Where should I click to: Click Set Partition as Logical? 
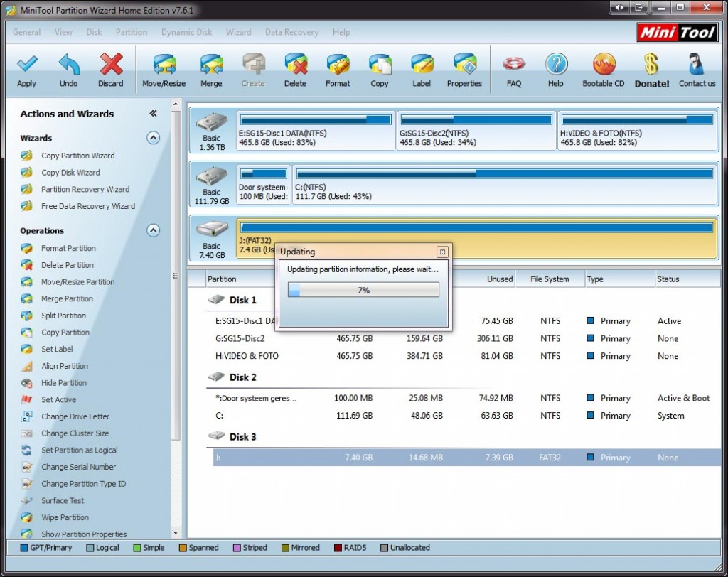pyautogui.click(x=80, y=450)
